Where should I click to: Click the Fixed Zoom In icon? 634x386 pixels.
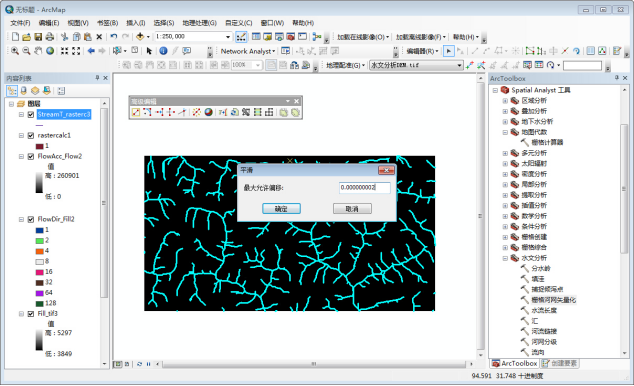coord(64,51)
